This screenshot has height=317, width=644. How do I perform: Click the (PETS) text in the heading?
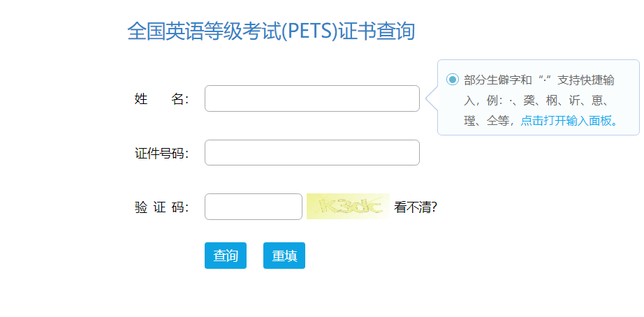[x=309, y=31]
